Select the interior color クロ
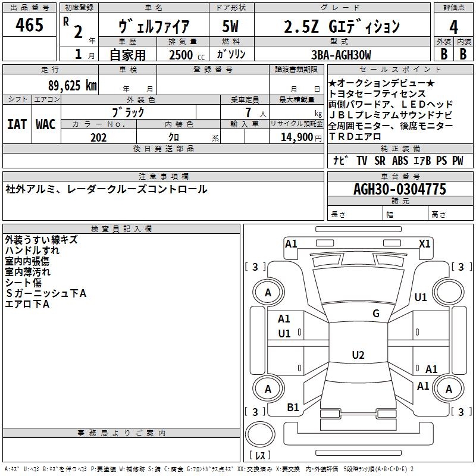This screenshot has width=476, height=476. tap(174, 137)
